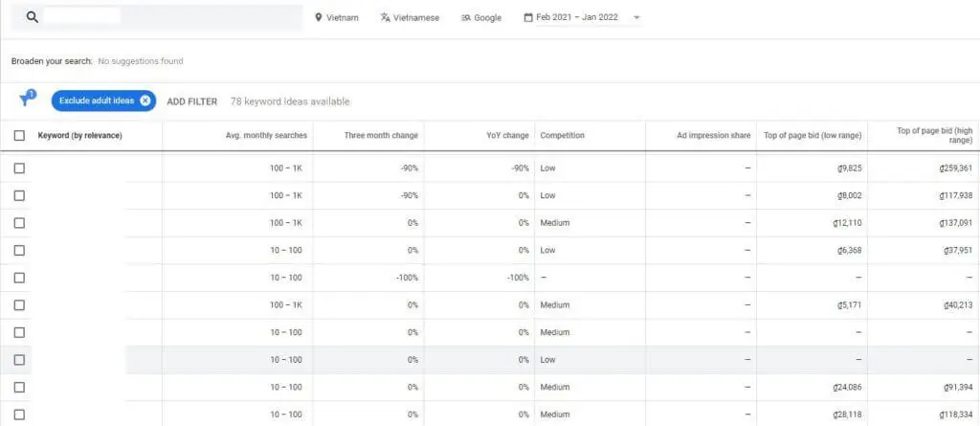Click the calendar date range icon

pos(527,17)
